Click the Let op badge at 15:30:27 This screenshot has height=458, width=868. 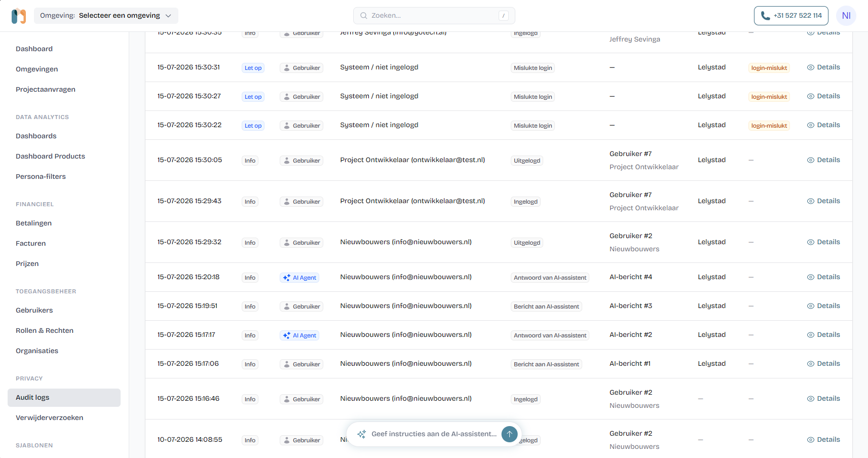click(x=253, y=97)
